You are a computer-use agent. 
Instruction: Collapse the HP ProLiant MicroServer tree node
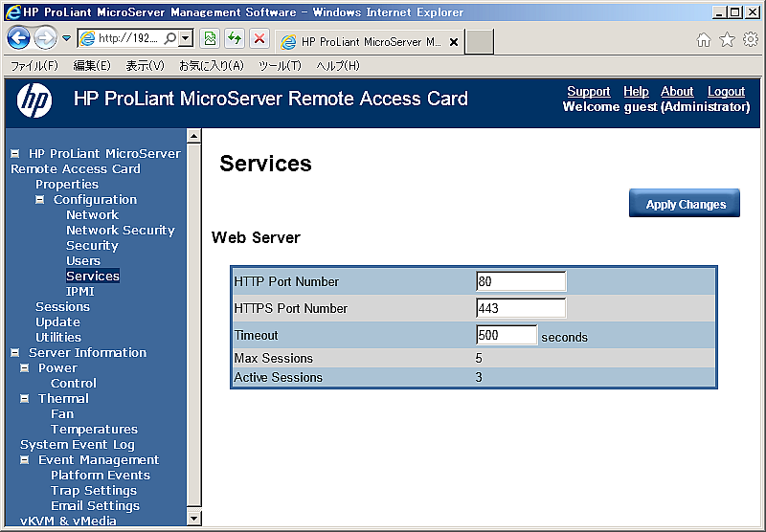(15, 154)
